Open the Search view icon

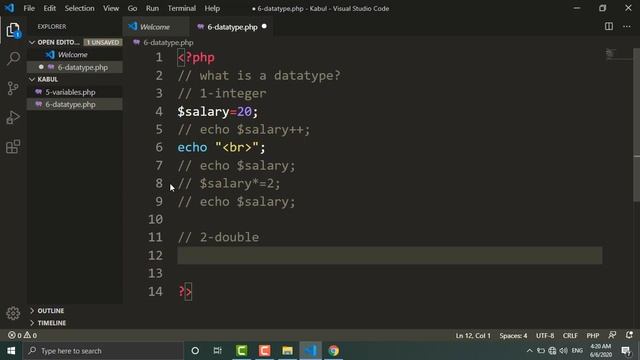[13, 58]
